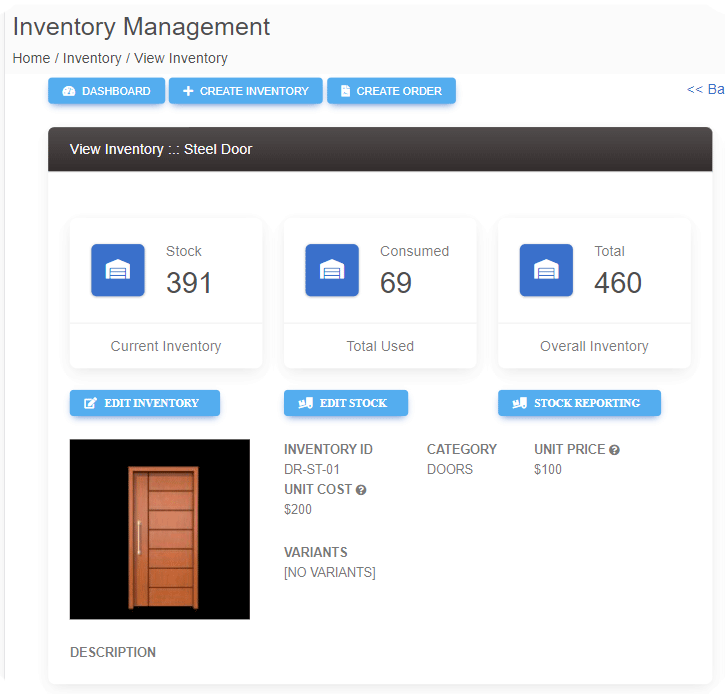
Task: Click the Current Inventory card footer
Action: tap(166, 346)
